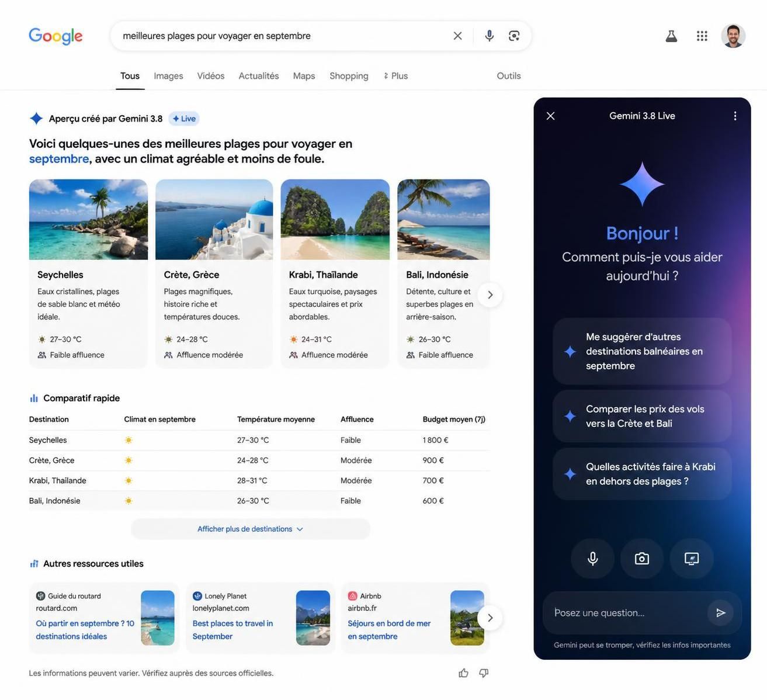Click the highlighted word septembre in heading

point(59,158)
